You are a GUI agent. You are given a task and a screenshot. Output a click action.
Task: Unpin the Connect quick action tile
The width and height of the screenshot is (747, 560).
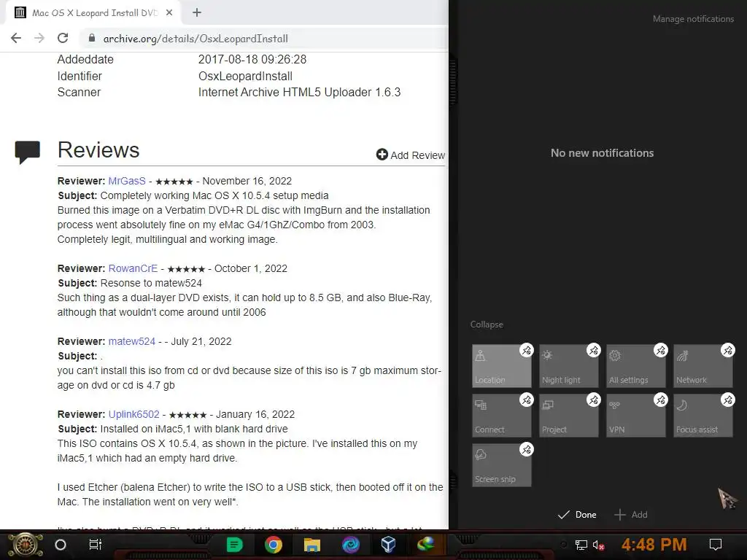(x=527, y=400)
